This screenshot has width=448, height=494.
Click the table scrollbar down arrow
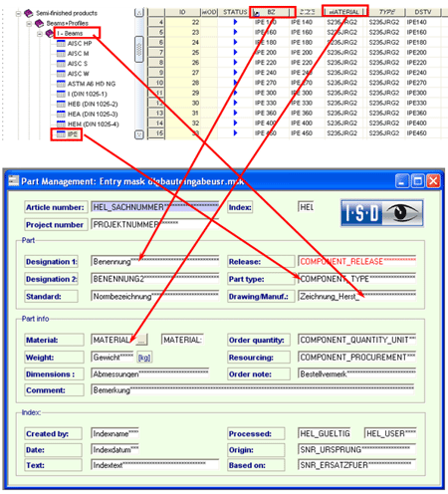coord(139,134)
